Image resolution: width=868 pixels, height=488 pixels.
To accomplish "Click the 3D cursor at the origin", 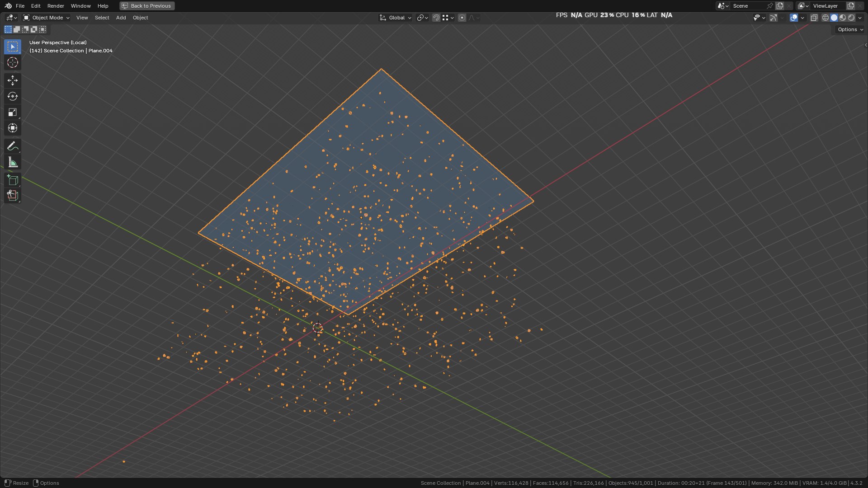I will pos(318,328).
